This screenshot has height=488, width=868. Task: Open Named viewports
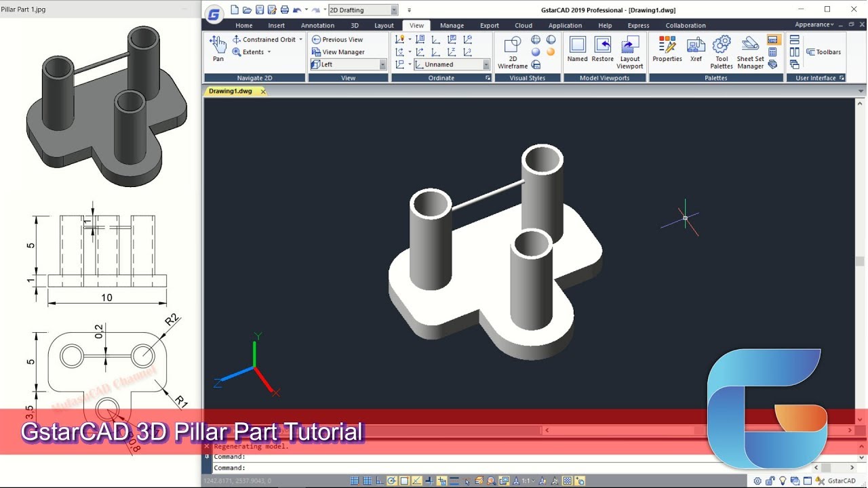pos(577,49)
